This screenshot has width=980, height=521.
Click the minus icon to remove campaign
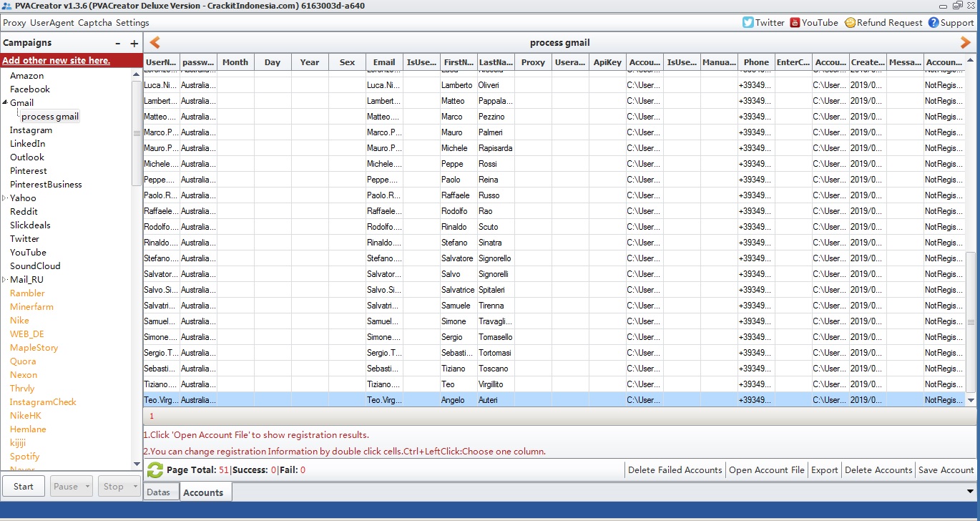[118, 44]
